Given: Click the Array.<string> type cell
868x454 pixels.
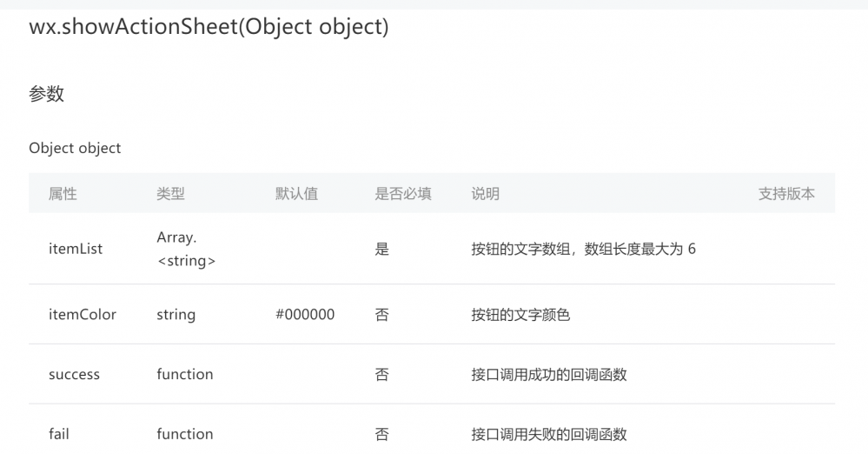Looking at the screenshot, I should tap(186, 249).
